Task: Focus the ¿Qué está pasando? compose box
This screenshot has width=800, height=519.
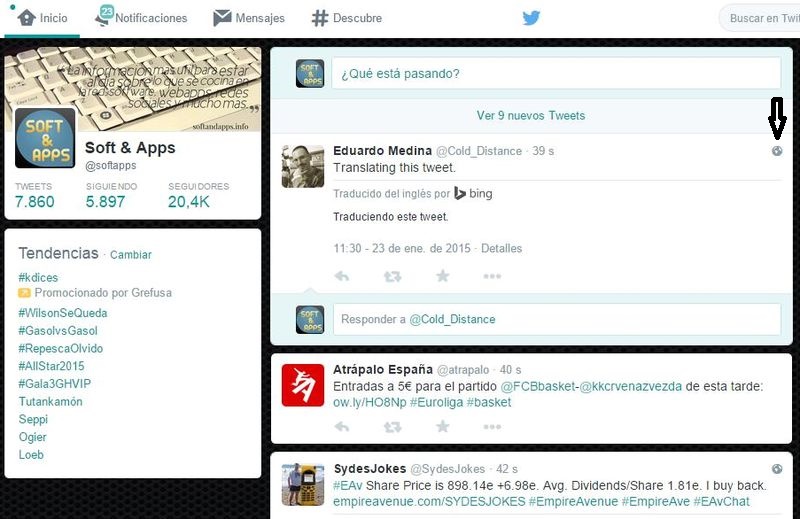Action: coord(556,73)
